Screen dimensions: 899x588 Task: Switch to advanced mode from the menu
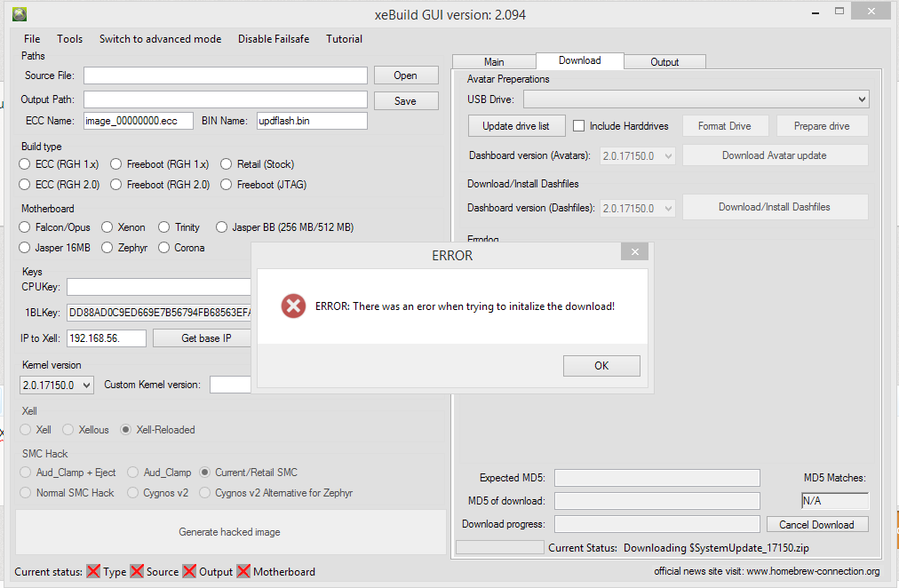[160, 39]
